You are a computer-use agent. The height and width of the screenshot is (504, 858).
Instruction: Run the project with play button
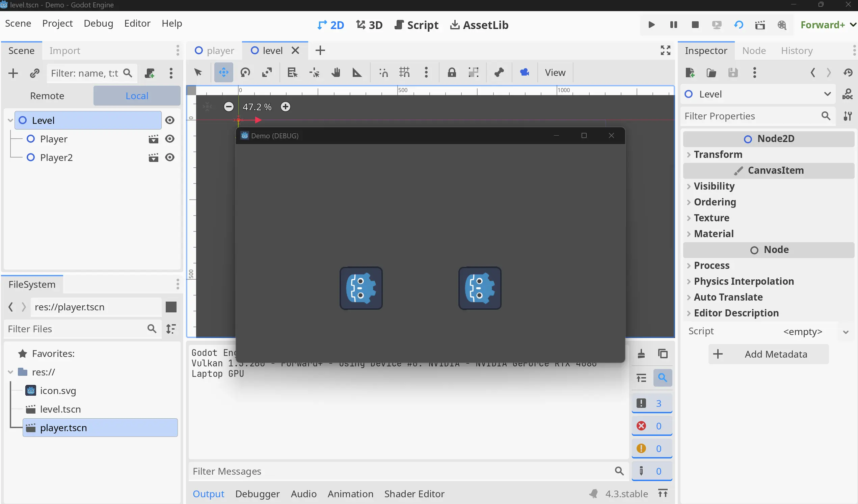[651, 25]
